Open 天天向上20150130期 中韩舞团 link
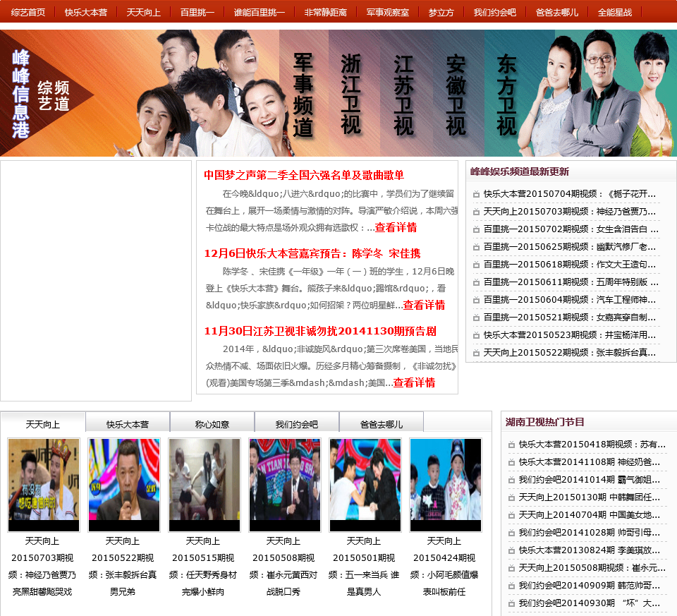This screenshot has width=677, height=616. click(590, 497)
